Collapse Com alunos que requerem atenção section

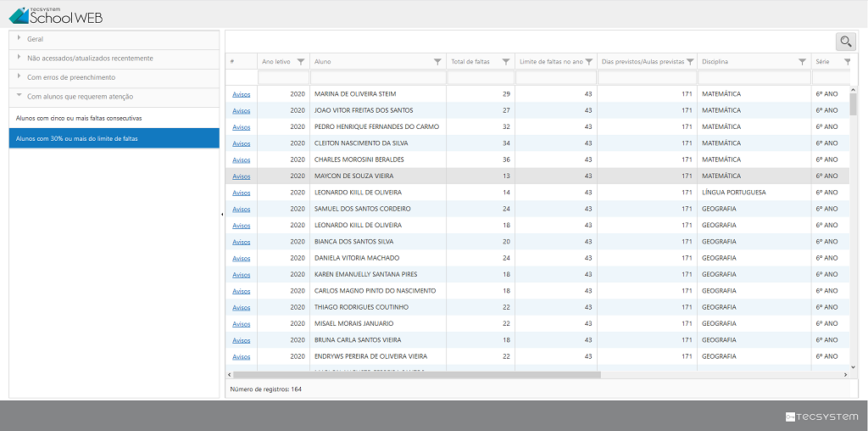tap(80, 97)
